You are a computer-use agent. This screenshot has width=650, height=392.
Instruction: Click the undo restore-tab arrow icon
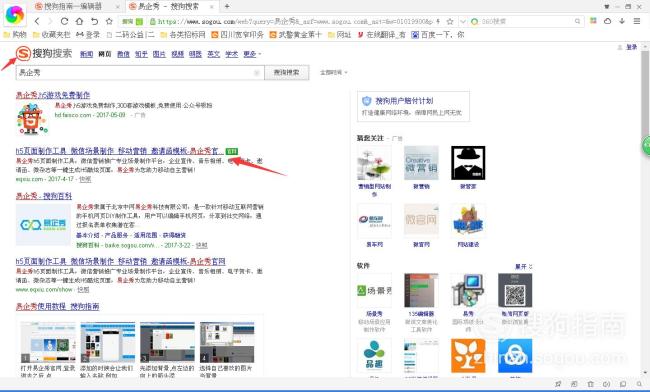coord(94,21)
